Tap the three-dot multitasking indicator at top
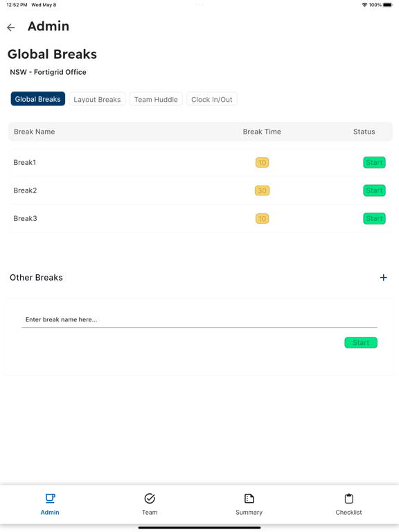The image size is (399, 532). click(199, 5)
